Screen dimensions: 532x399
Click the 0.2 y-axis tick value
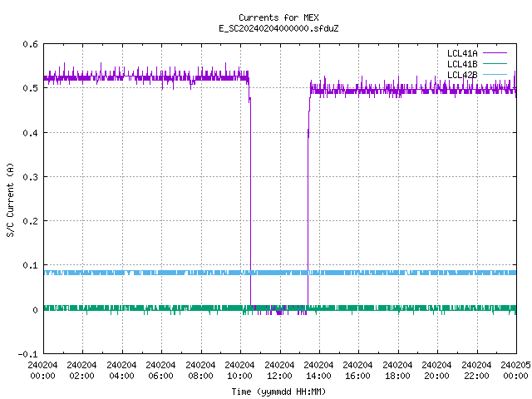point(30,221)
